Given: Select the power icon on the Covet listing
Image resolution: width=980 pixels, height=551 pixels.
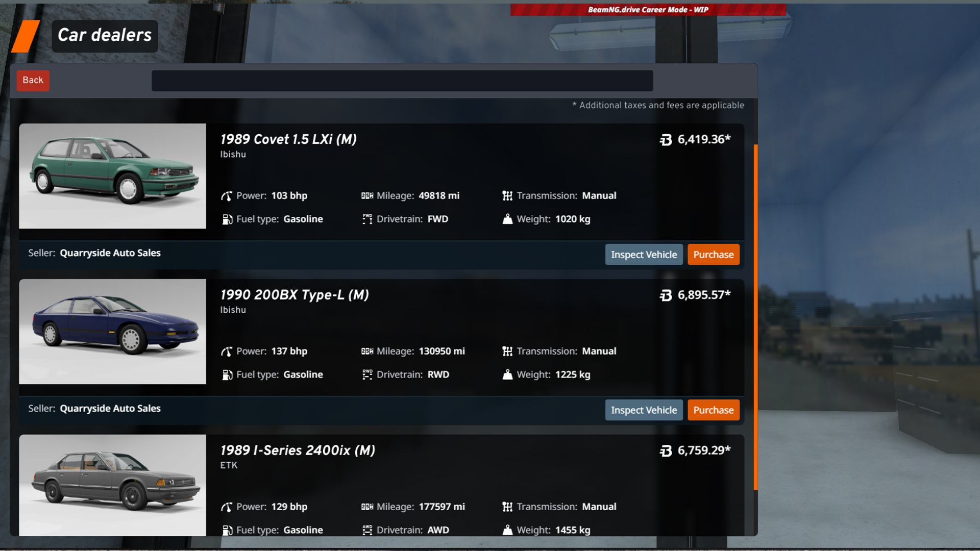Looking at the screenshot, I should (x=227, y=195).
